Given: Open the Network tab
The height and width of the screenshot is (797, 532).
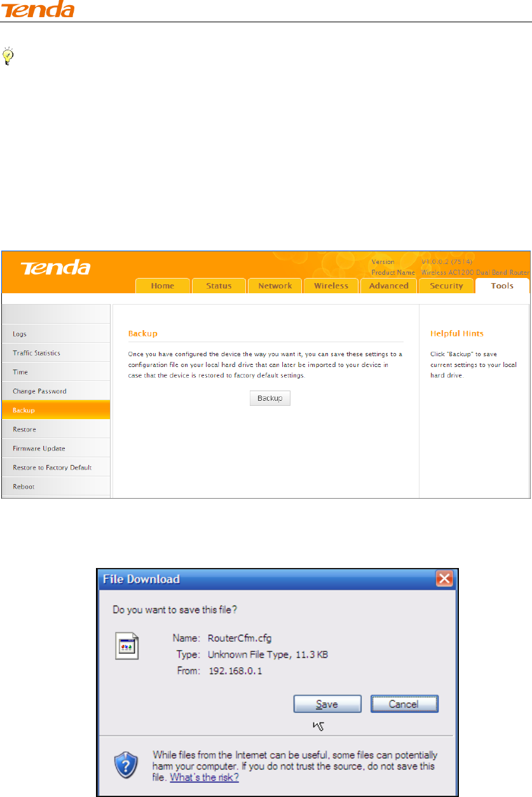Looking at the screenshot, I should pyautogui.click(x=275, y=286).
